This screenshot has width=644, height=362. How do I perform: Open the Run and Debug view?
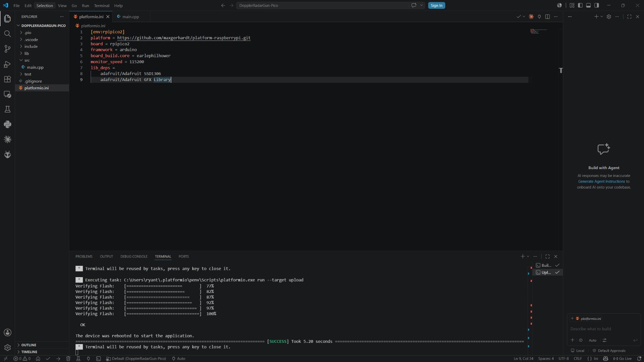pyautogui.click(x=7, y=64)
